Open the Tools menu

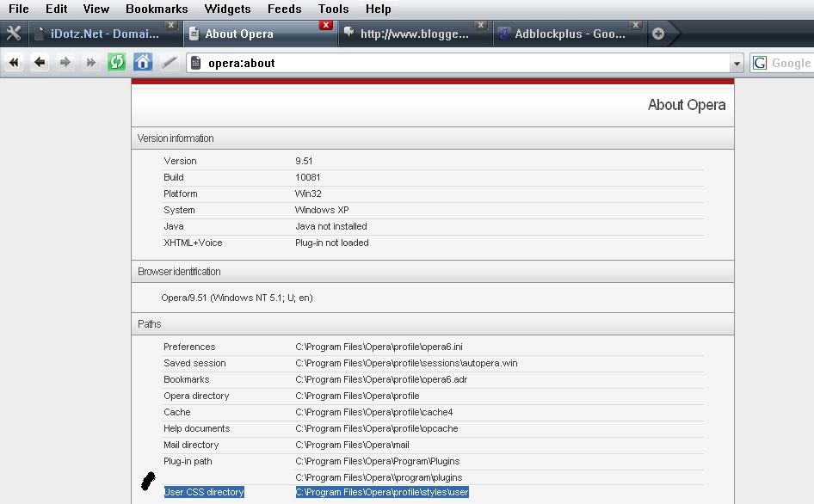pos(333,9)
